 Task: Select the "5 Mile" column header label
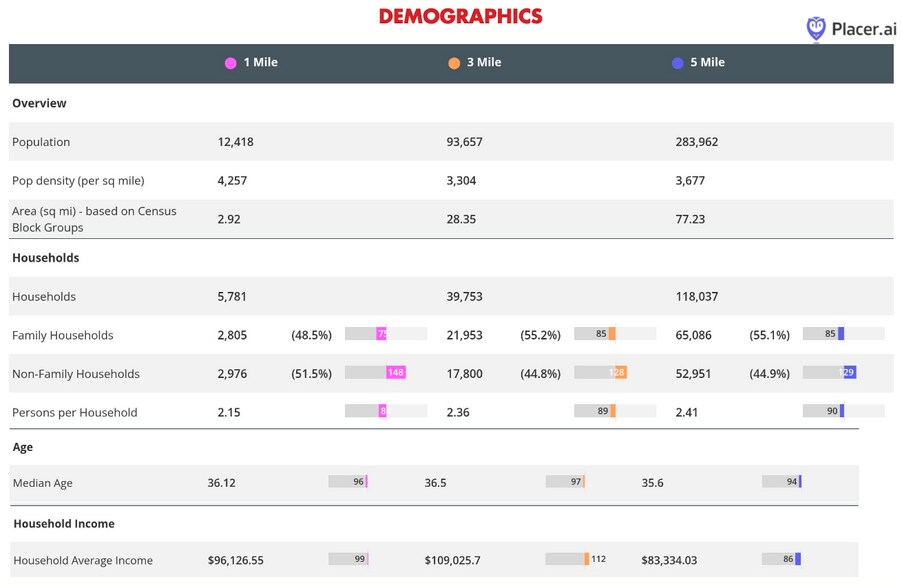tap(707, 62)
